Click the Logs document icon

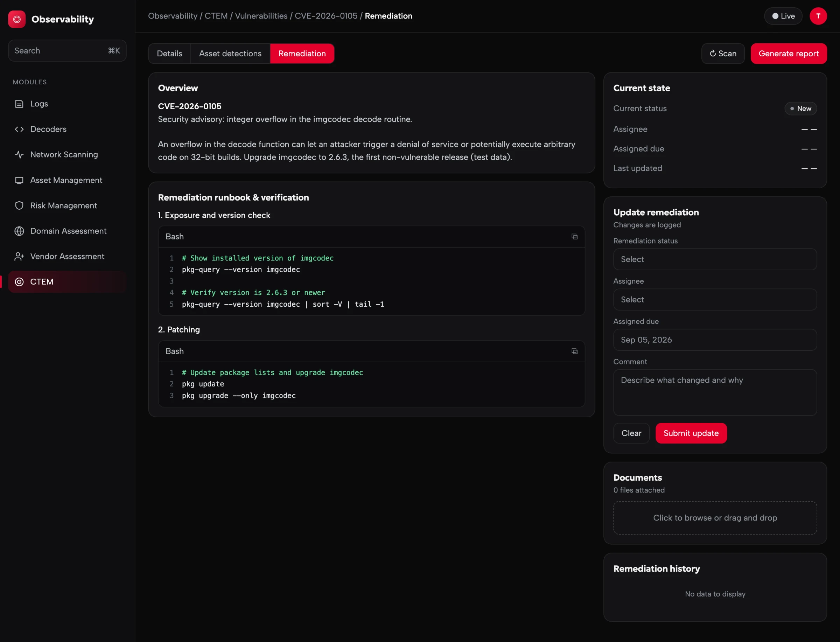point(19,104)
